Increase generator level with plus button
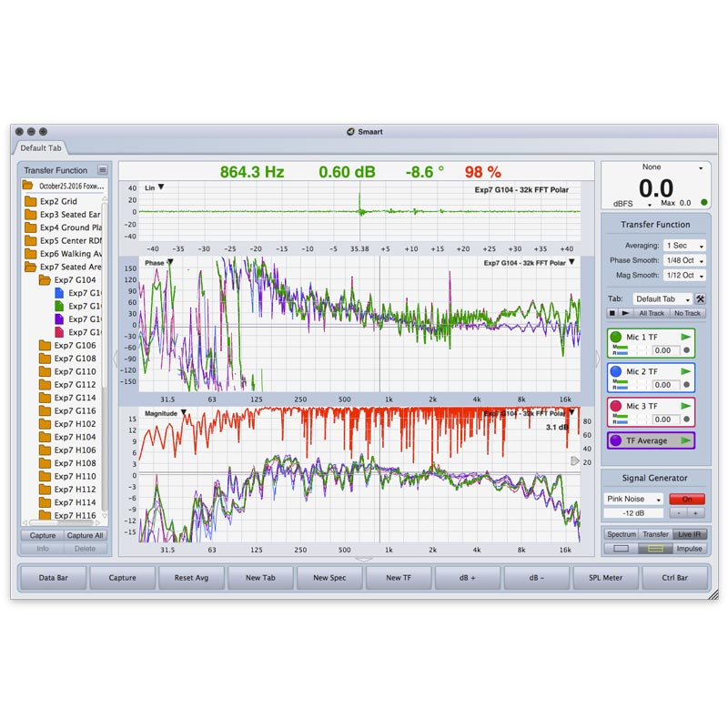This screenshot has height=728, width=728. click(x=695, y=513)
